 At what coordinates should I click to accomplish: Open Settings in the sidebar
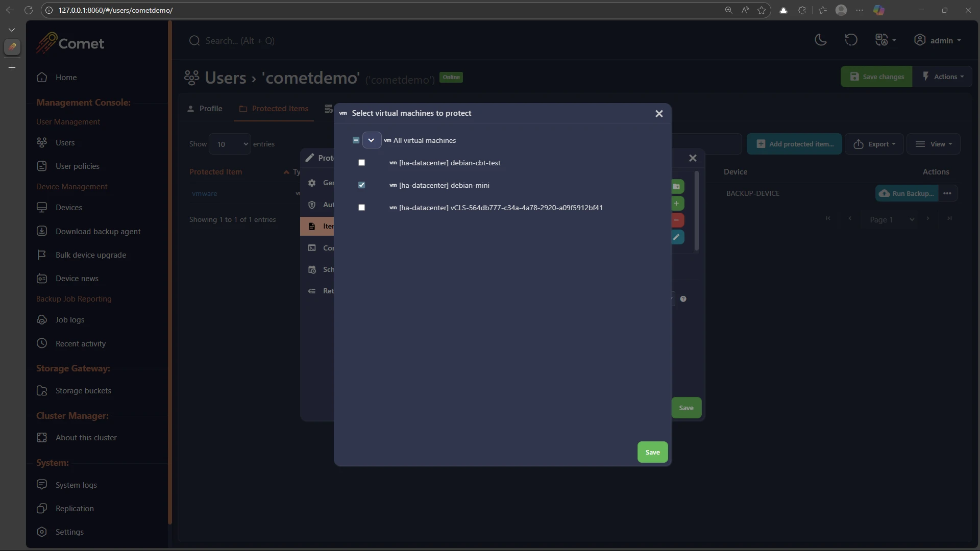(x=69, y=532)
